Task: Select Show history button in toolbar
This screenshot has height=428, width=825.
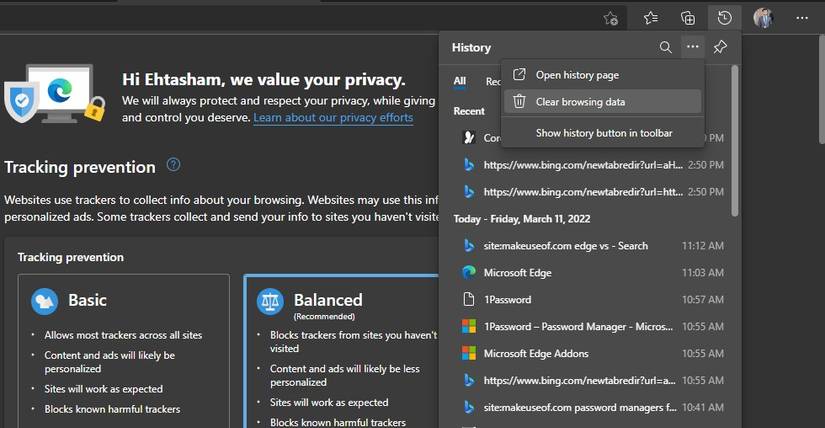Action: click(x=603, y=133)
